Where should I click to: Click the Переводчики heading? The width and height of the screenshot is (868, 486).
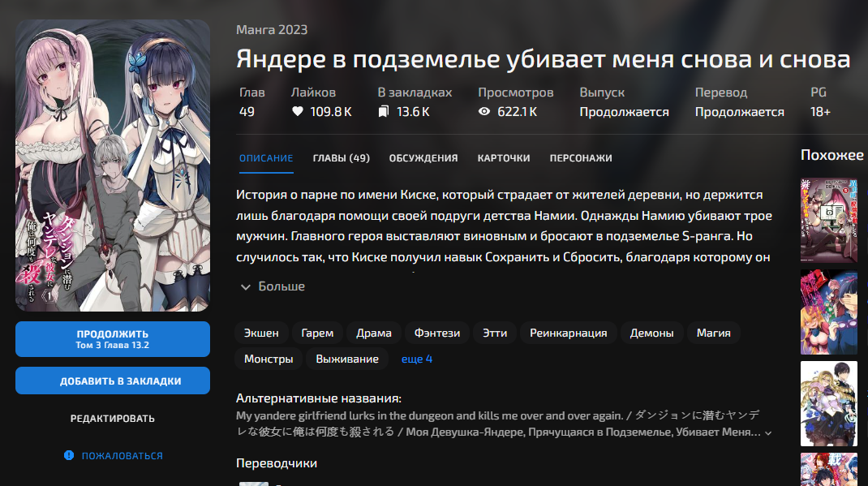coord(277,463)
